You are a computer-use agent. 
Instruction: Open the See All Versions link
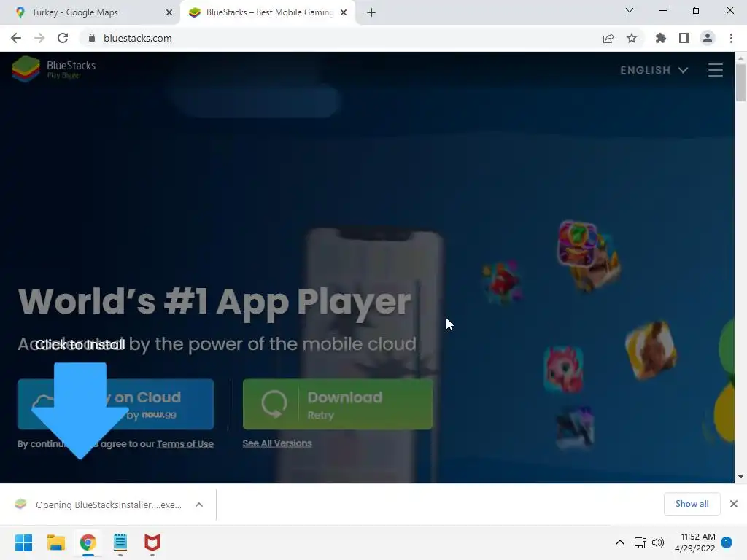click(277, 443)
